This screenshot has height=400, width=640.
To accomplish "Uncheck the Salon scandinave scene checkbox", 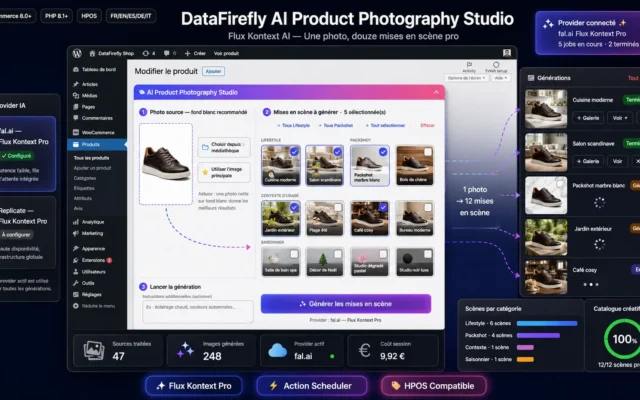I will (338, 152).
